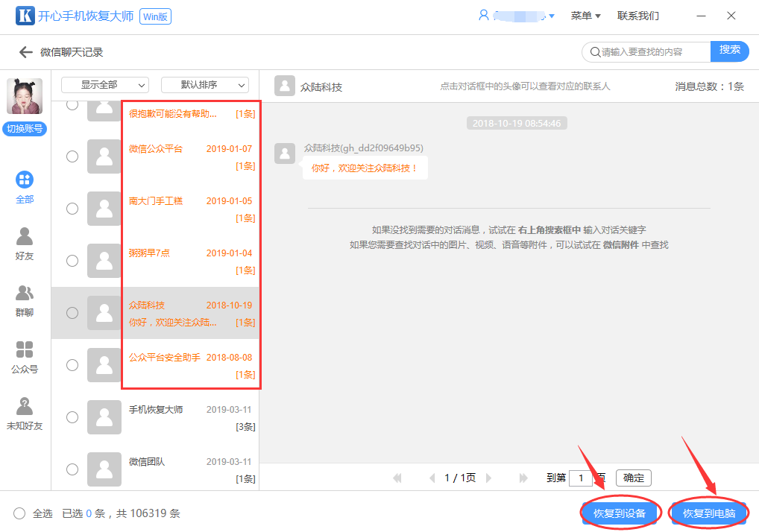Click the 2019-01-07 date in the list

pyautogui.click(x=230, y=148)
